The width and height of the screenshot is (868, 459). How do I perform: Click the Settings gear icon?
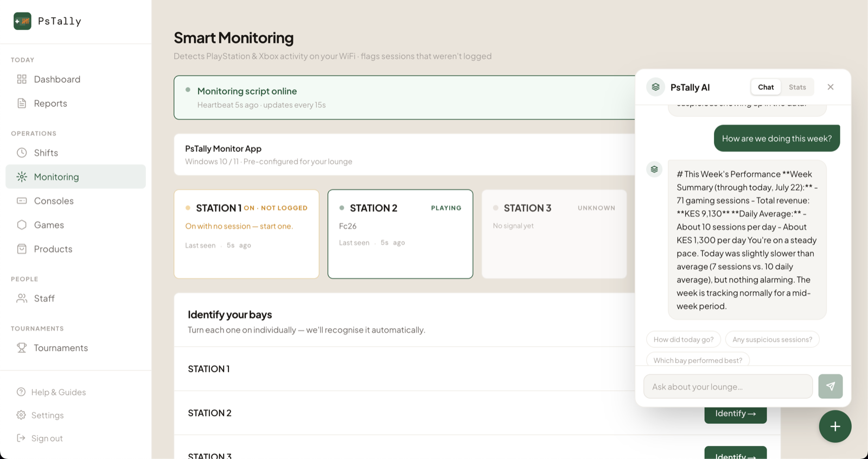click(x=21, y=415)
